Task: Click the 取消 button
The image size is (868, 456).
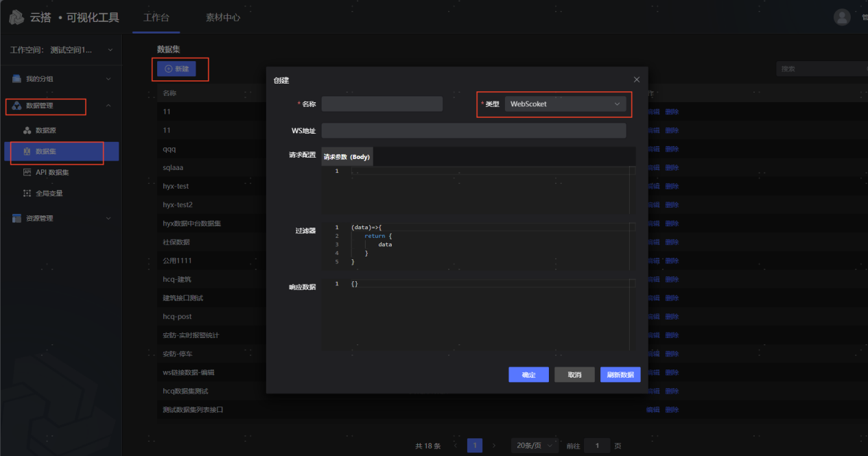Action: click(x=574, y=375)
